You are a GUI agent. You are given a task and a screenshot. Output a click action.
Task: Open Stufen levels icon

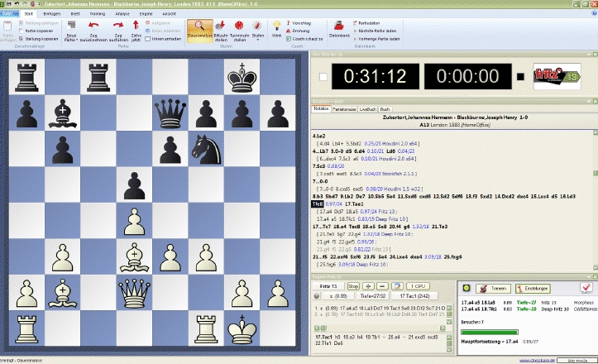(x=257, y=26)
